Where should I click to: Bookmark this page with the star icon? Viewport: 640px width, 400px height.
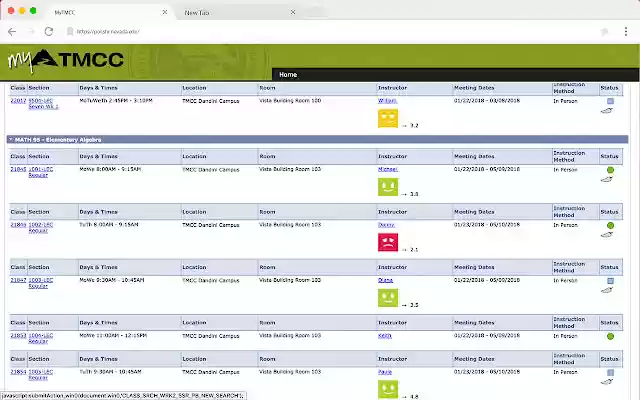[604, 31]
